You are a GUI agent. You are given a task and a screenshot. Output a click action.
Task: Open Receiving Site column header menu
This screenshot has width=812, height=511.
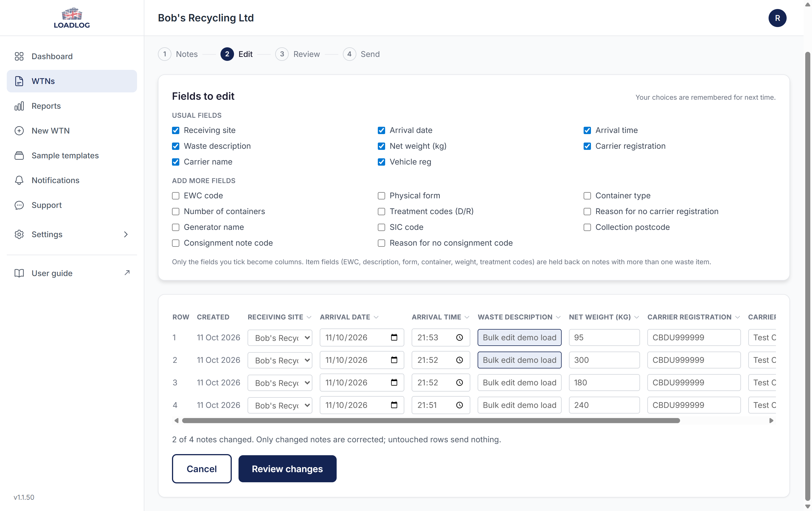(x=309, y=317)
